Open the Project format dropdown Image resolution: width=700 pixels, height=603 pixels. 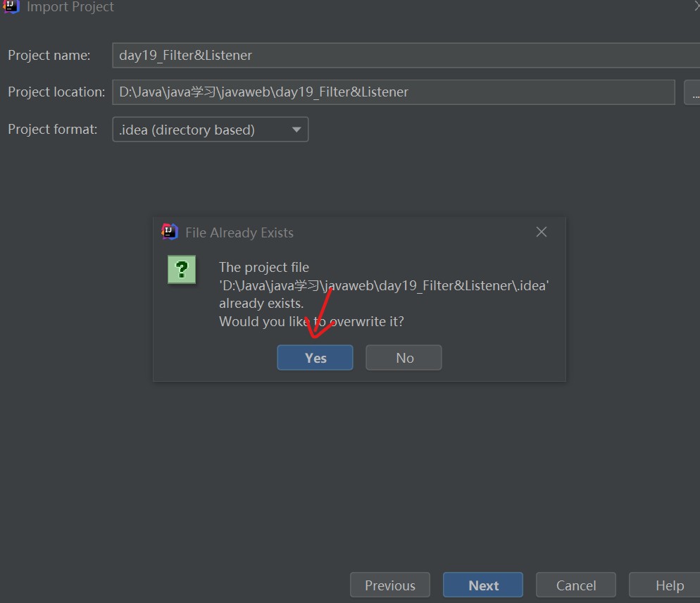(211, 130)
